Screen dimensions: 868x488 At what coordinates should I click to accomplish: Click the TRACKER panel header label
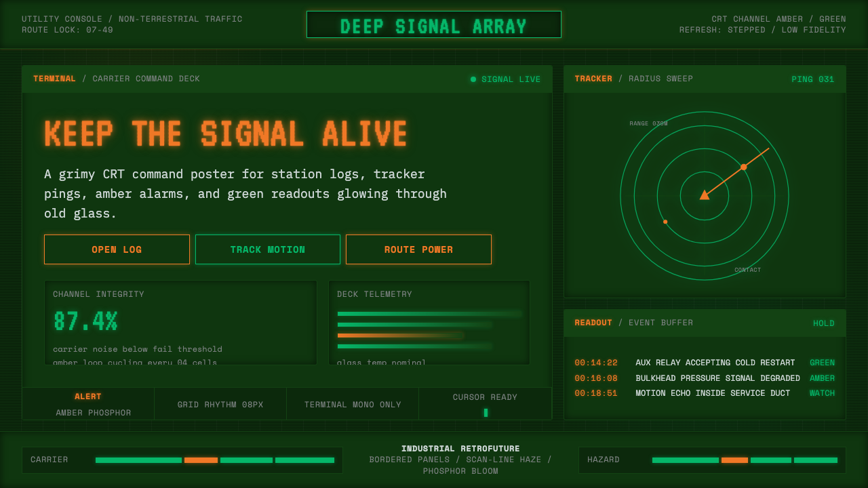593,79
